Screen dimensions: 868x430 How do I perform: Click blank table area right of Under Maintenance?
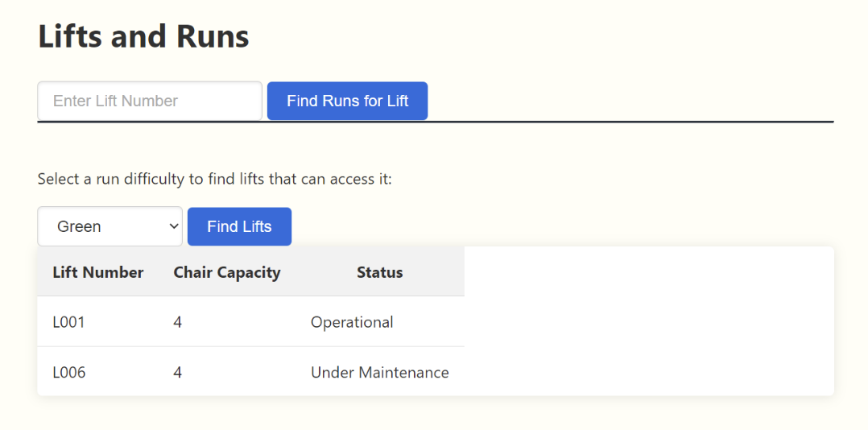coord(648,372)
